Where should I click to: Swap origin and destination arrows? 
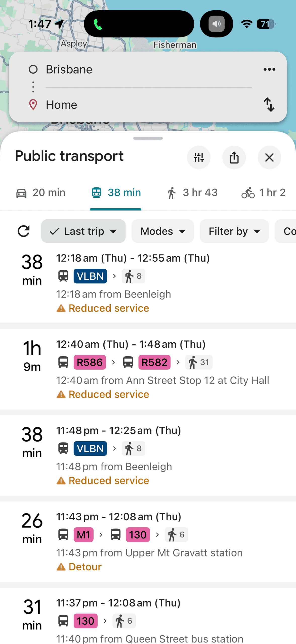(269, 105)
